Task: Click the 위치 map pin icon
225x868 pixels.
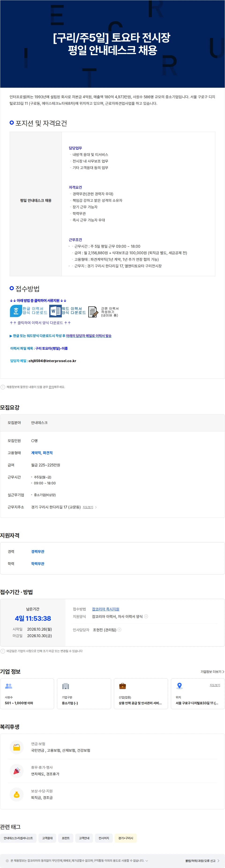Action: [179, 686]
